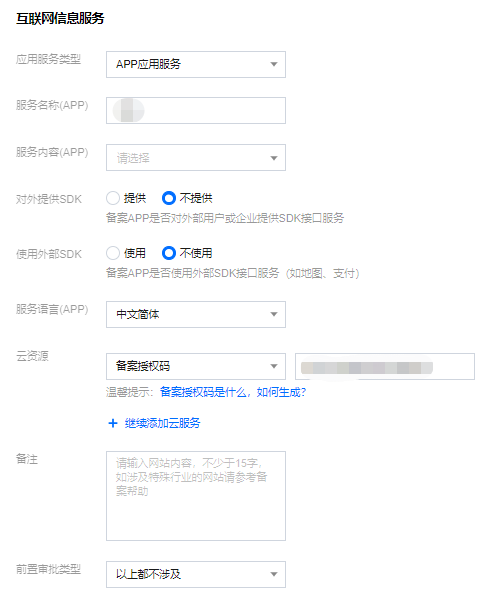498x608 pixels.
Task: Focus the 服务名称(APP) input field
Action: 196,111
